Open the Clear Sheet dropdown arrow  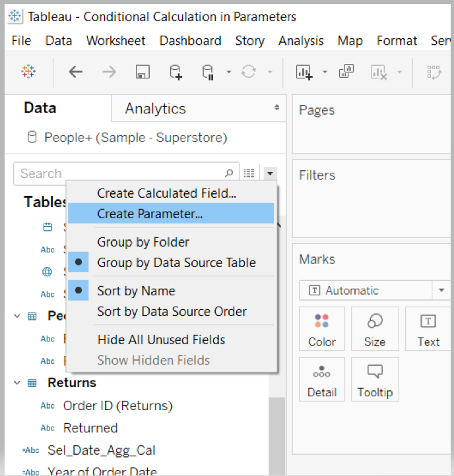(400, 72)
